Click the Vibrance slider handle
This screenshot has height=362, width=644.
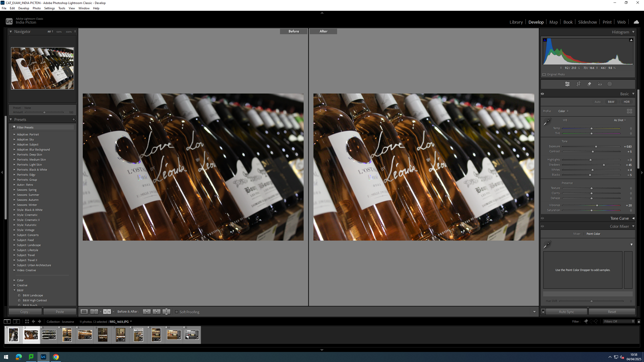(597, 205)
